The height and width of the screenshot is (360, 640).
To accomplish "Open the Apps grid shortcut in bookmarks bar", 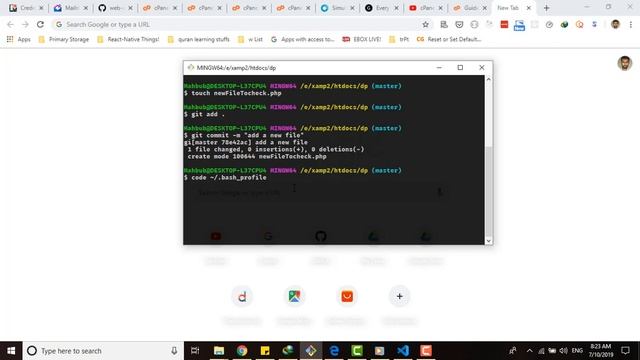I will (18, 39).
